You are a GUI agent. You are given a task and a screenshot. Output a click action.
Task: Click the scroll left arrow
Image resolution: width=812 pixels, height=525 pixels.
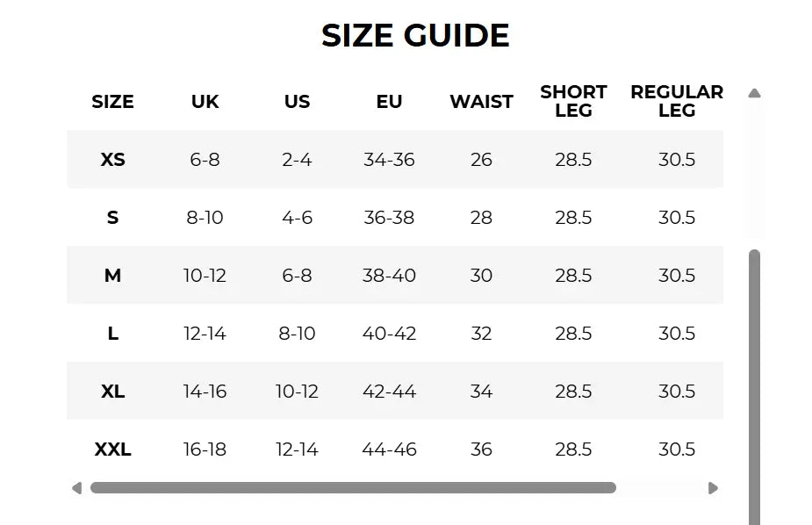pos(76,488)
